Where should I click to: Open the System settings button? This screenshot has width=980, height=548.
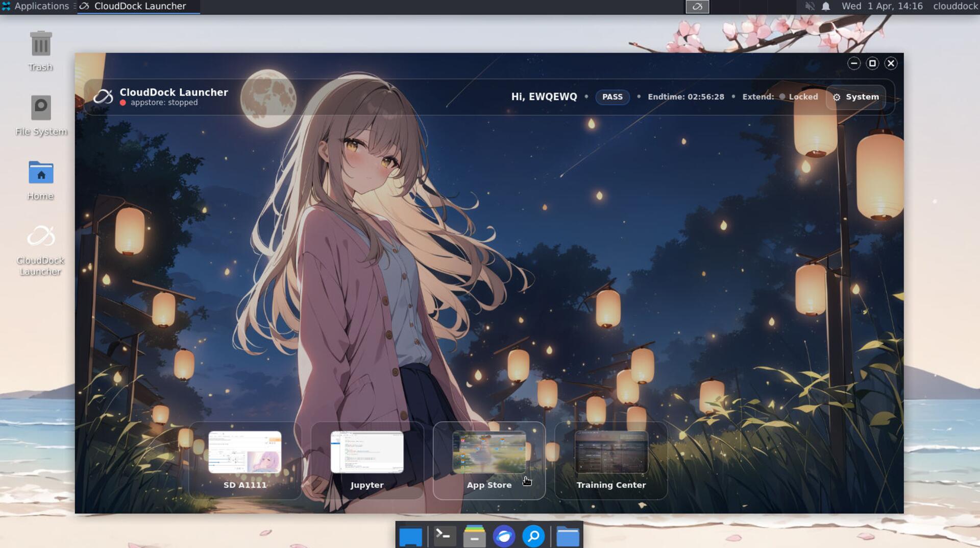[856, 97]
